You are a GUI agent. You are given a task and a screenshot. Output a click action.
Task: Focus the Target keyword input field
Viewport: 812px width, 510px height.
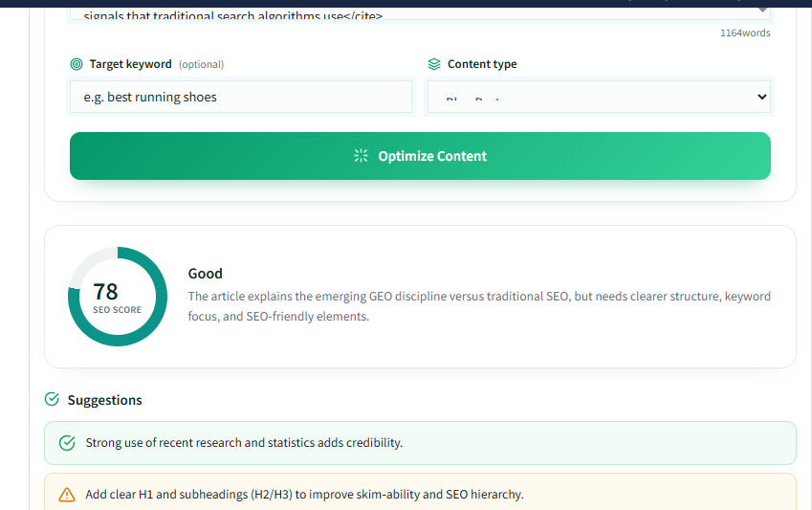(241, 97)
